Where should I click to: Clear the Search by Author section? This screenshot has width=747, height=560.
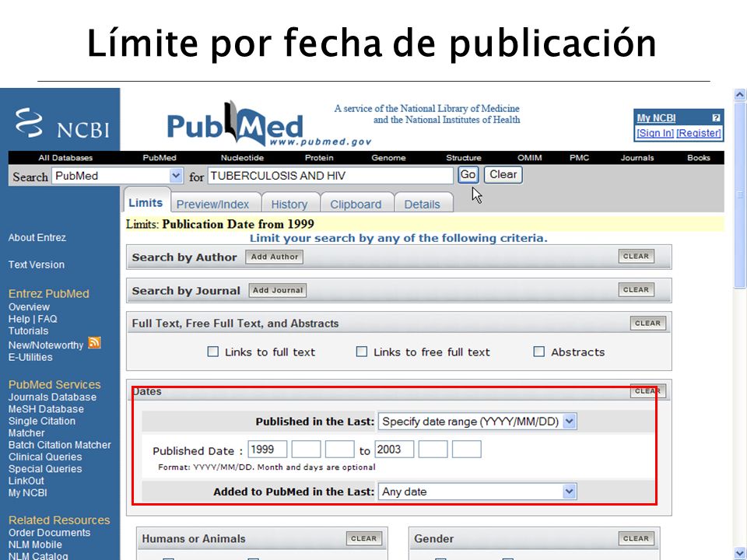click(x=636, y=256)
